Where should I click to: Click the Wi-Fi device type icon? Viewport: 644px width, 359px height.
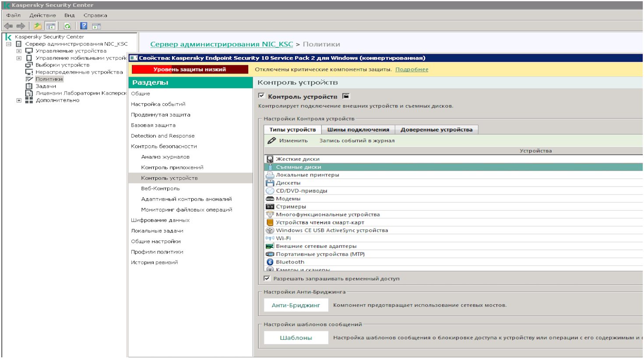click(270, 238)
